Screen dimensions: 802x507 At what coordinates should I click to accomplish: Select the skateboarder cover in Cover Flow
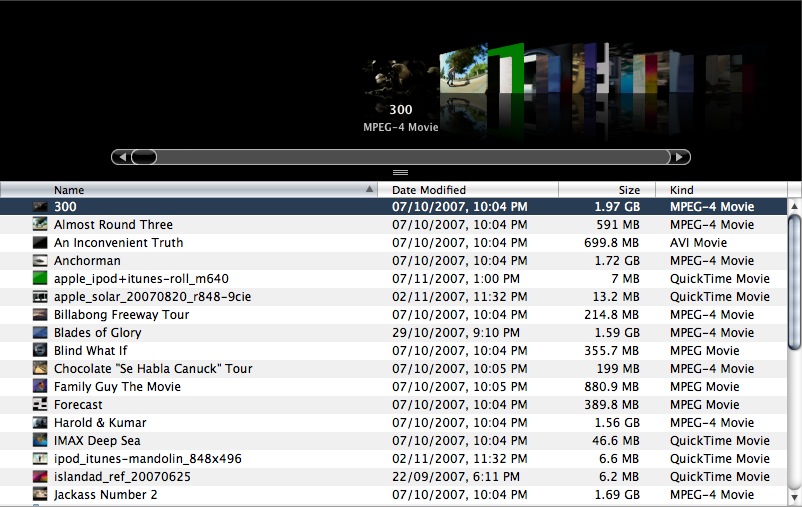(x=463, y=71)
